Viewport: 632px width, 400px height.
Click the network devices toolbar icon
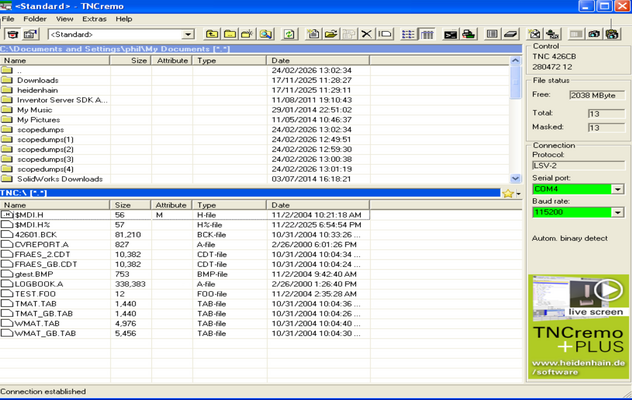553,34
